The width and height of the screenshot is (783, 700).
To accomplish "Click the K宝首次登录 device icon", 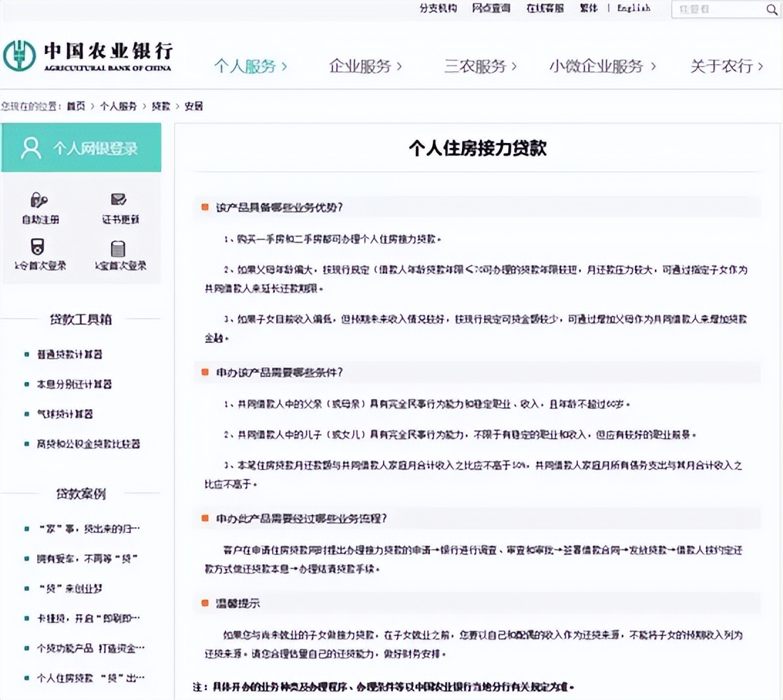I will [x=117, y=250].
